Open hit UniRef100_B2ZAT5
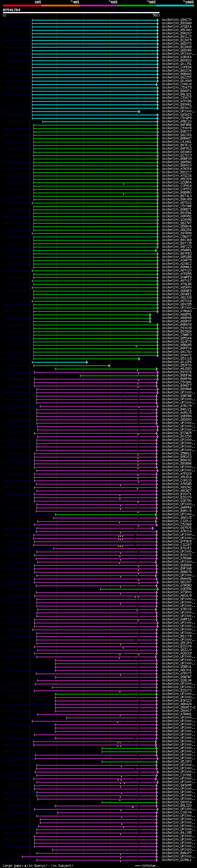This screenshot has height=868, width=197. (x=177, y=40)
